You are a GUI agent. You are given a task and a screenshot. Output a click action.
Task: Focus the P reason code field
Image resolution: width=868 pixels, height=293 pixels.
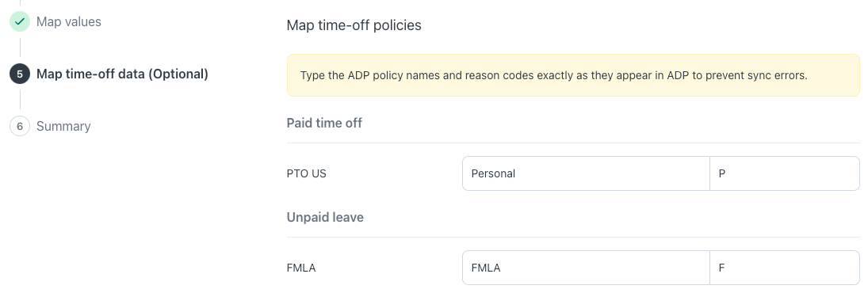785,173
